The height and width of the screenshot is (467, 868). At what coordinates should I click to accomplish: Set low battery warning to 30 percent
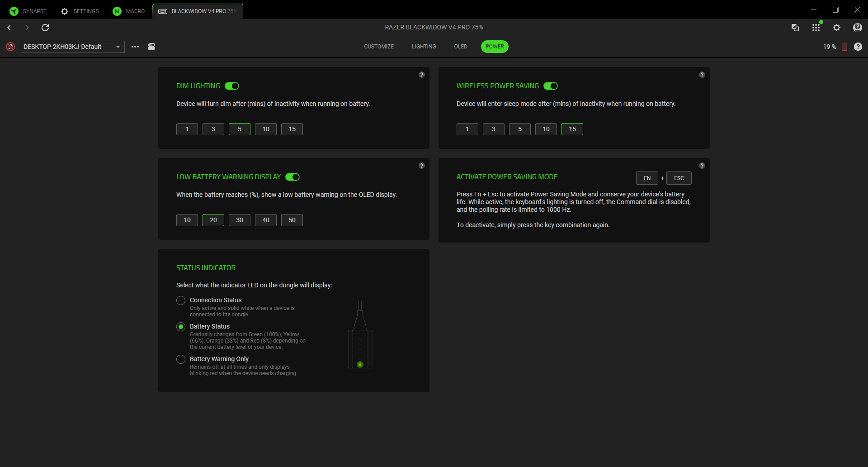(240, 220)
